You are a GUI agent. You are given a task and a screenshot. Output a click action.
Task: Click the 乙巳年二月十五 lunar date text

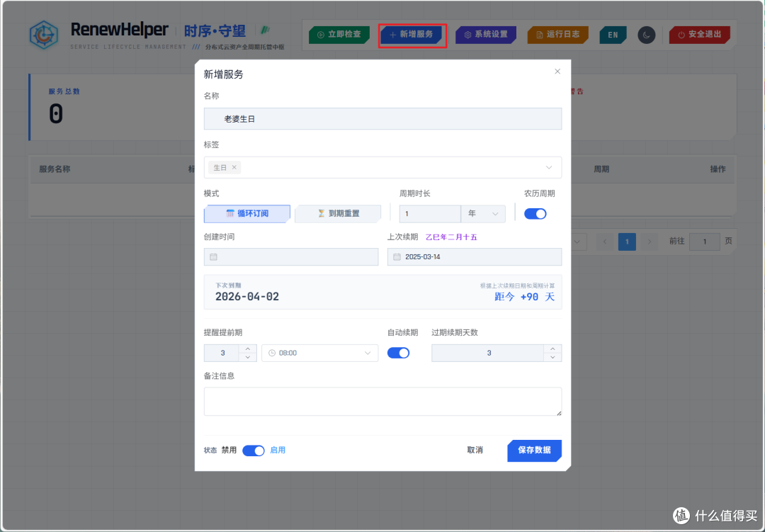coord(451,237)
